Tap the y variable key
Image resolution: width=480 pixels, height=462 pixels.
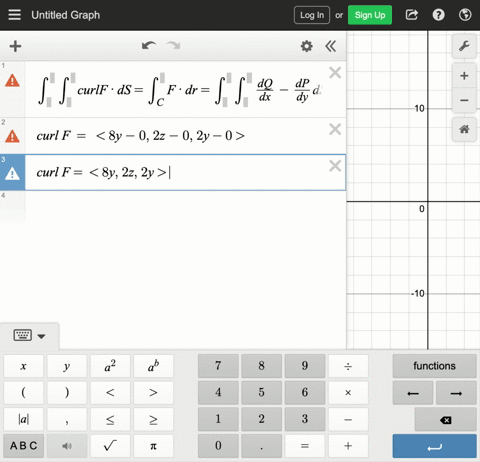(x=67, y=366)
